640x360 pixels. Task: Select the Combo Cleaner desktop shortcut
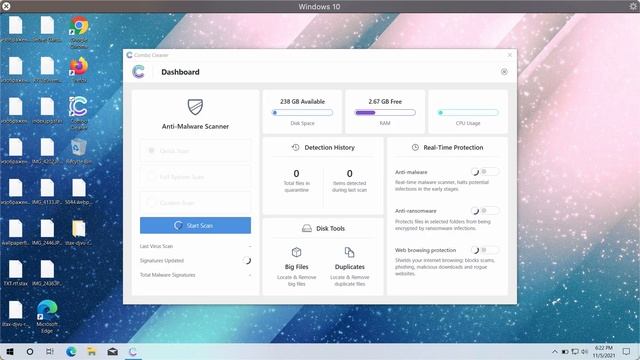[x=79, y=113]
